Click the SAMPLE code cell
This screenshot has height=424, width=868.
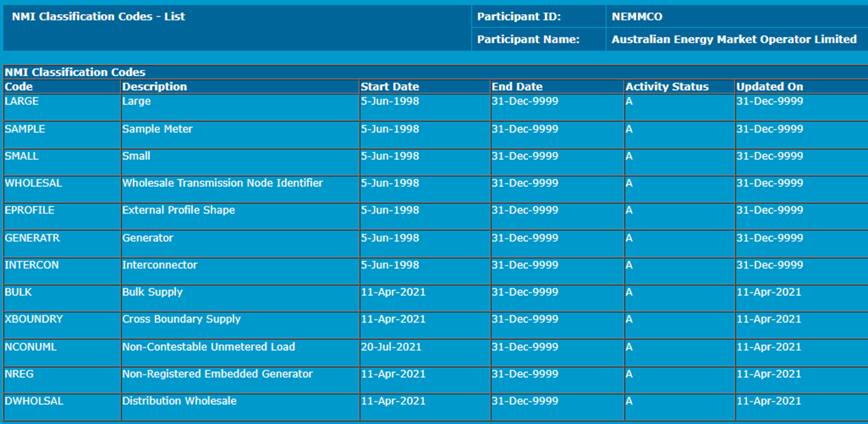(25, 129)
